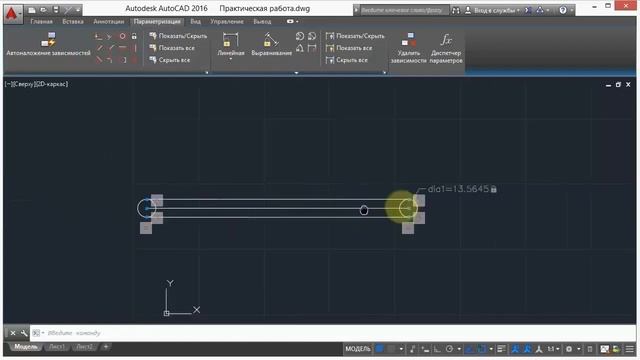Viewport: 640px width, 360px height.
Task: Toggle snap mode in status bar
Action: point(392,349)
